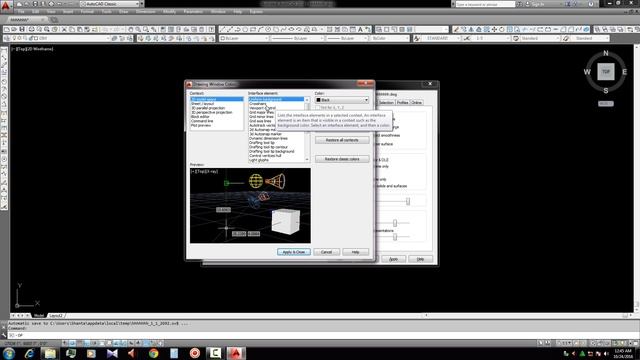Screen dimensions: 640x360
Task: Open the Modify menu
Action: tap(169, 12)
